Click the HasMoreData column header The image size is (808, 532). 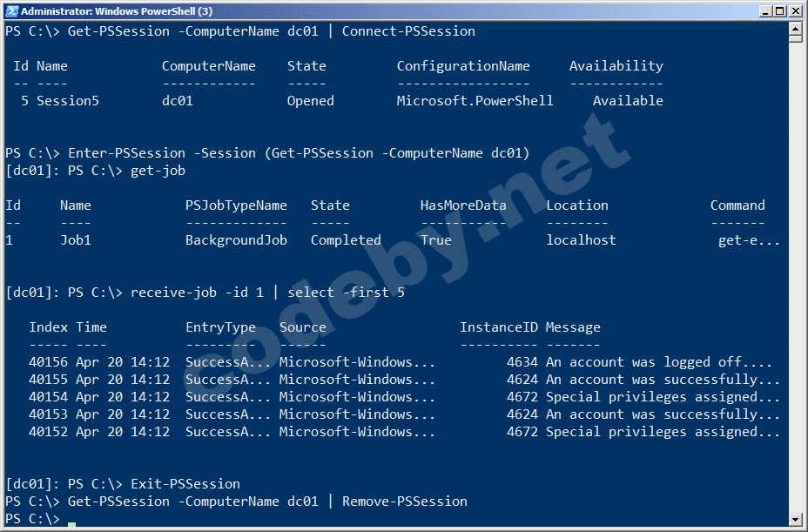point(463,205)
